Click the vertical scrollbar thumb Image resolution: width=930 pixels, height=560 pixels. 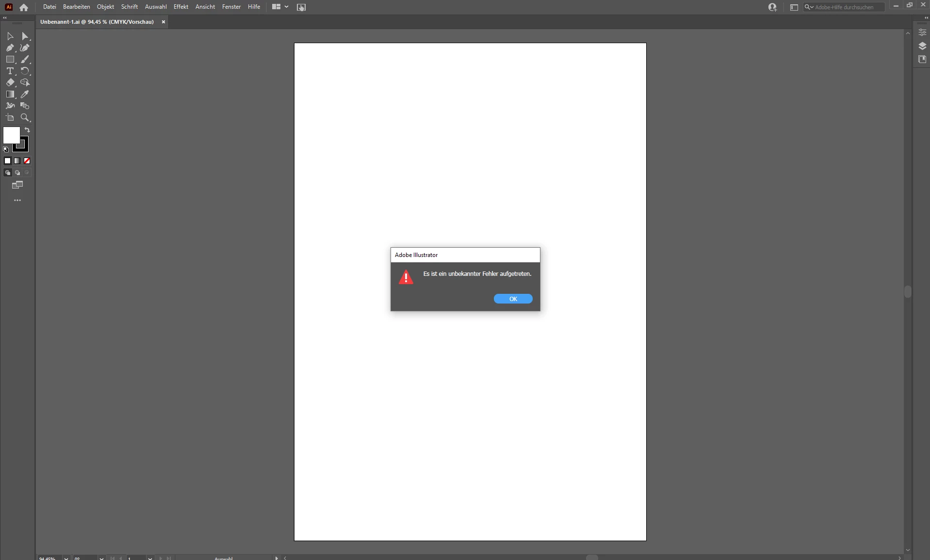(x=908, y=291)
